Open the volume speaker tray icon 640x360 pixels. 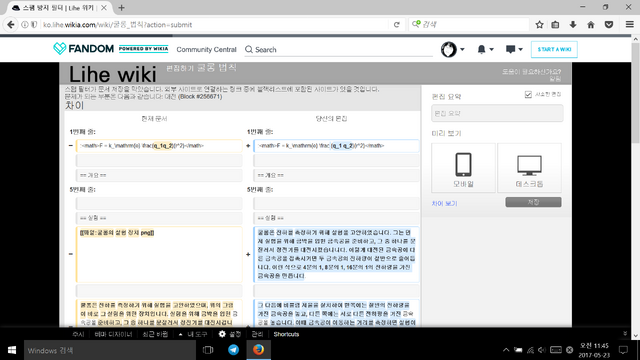coord(542,350)
